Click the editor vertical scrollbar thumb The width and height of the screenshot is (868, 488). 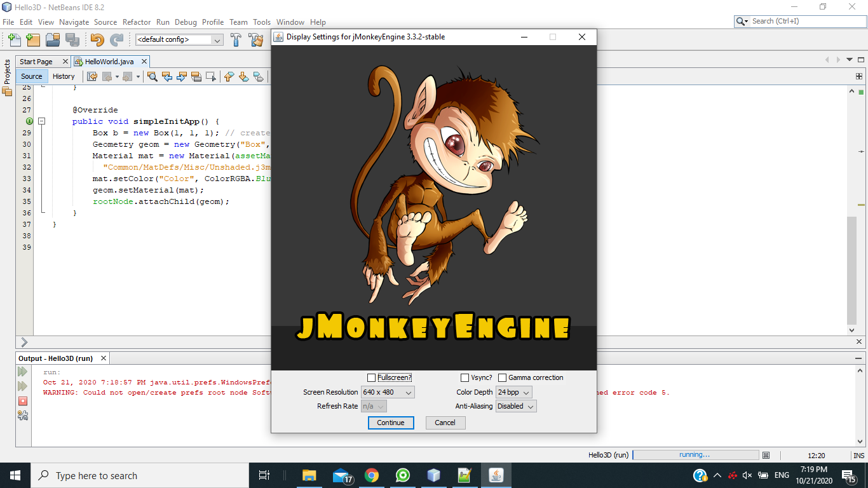pyautogui.click(x=852, y=270)
